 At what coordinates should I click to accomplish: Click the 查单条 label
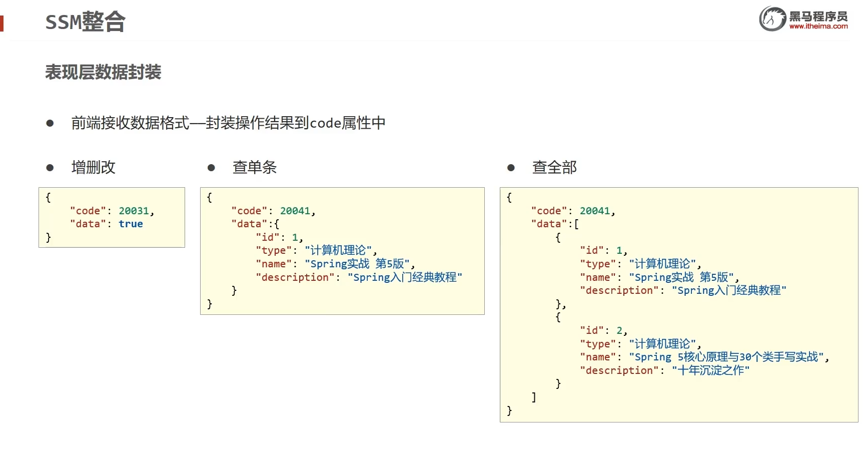click(x=255, y=167)
